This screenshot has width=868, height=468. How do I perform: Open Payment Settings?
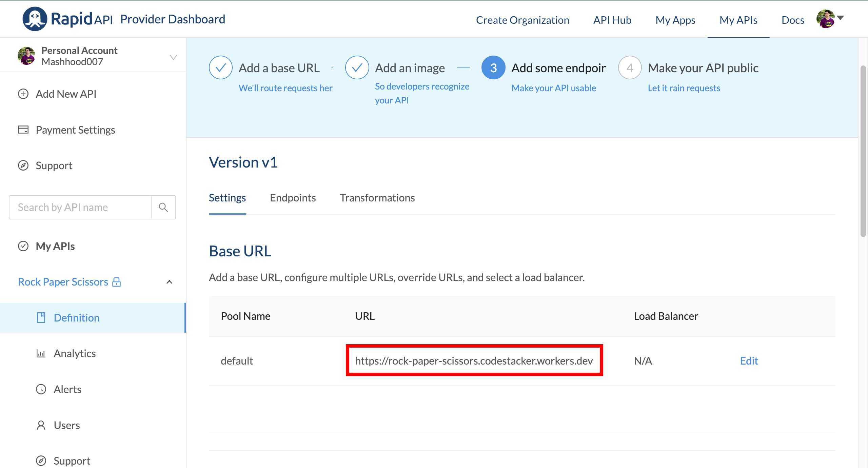tap(76, 130)
